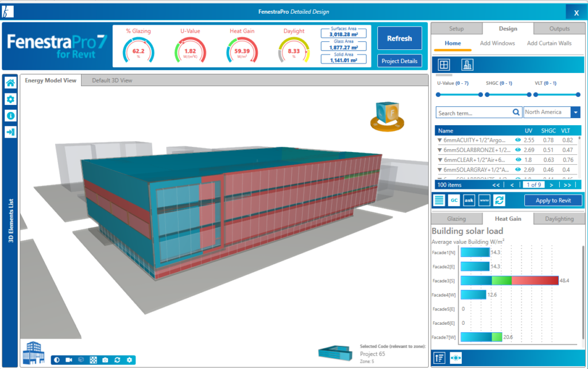
Task: Go to previous page of glazing list
Action: pos(512,185)
